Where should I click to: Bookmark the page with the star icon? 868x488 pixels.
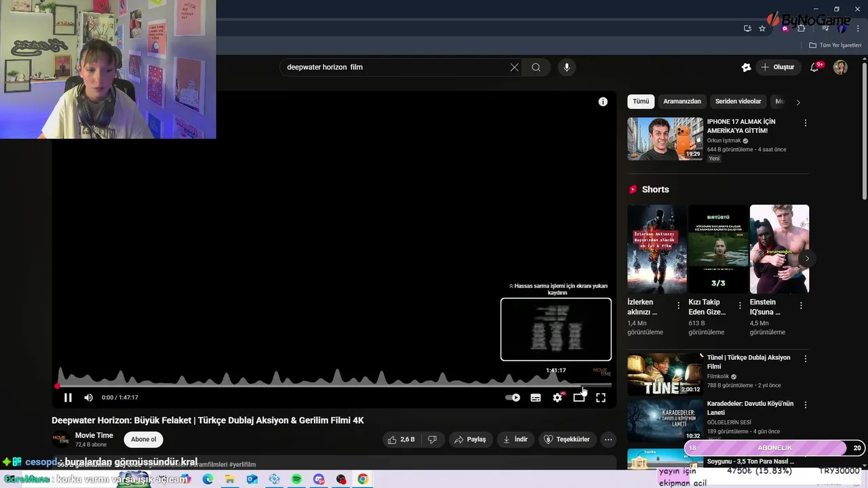(x=762, y=28)
